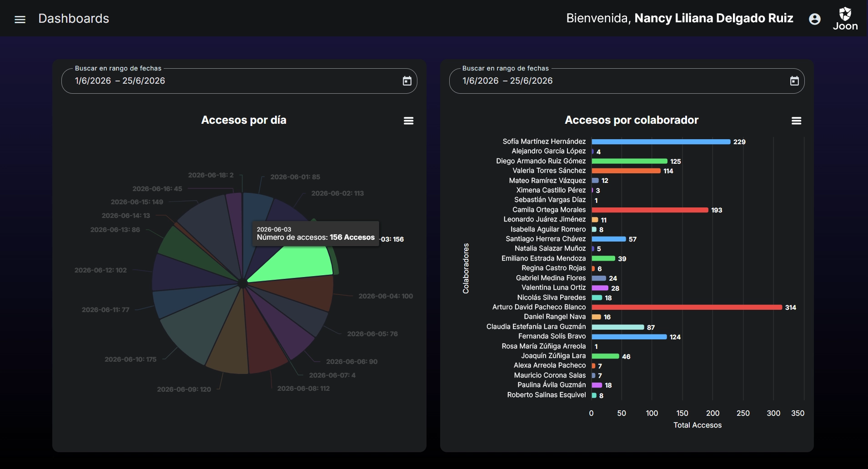
Task: Click the 2026-06-01: 85 pie label
Action: pos(295,177)
